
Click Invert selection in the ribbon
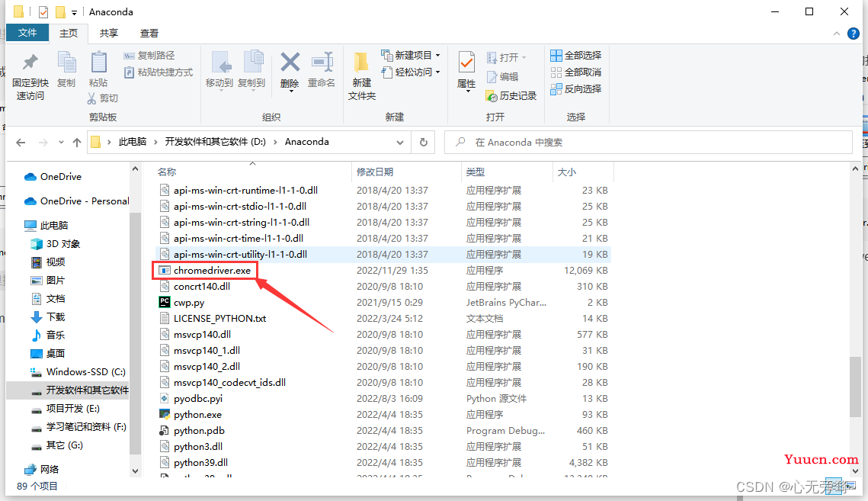click(575, 88)
